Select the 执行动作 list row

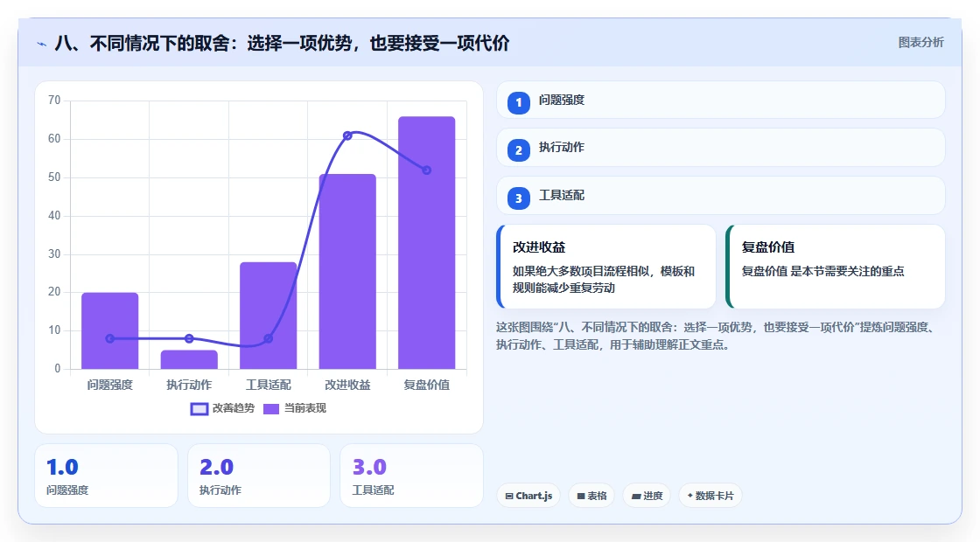[x=721, y=148]
